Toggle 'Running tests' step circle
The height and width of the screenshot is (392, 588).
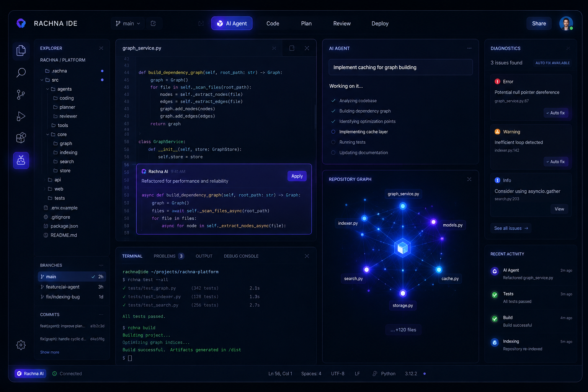(x=333, y=142)
